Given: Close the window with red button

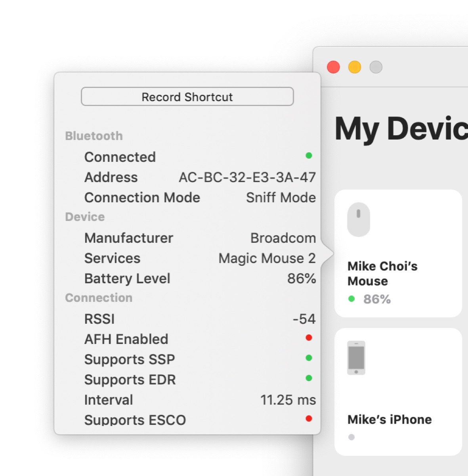Looking at the screenshot, I should [333, 67].
